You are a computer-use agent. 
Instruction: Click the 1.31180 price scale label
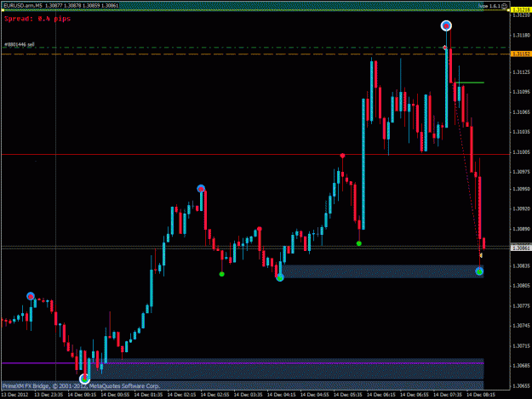point(522,35)
